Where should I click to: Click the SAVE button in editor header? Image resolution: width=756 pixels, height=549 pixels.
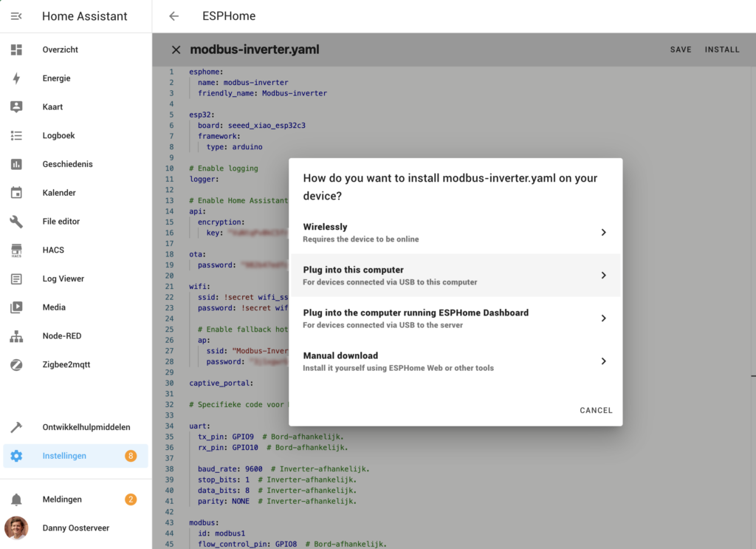pos(681,50)
